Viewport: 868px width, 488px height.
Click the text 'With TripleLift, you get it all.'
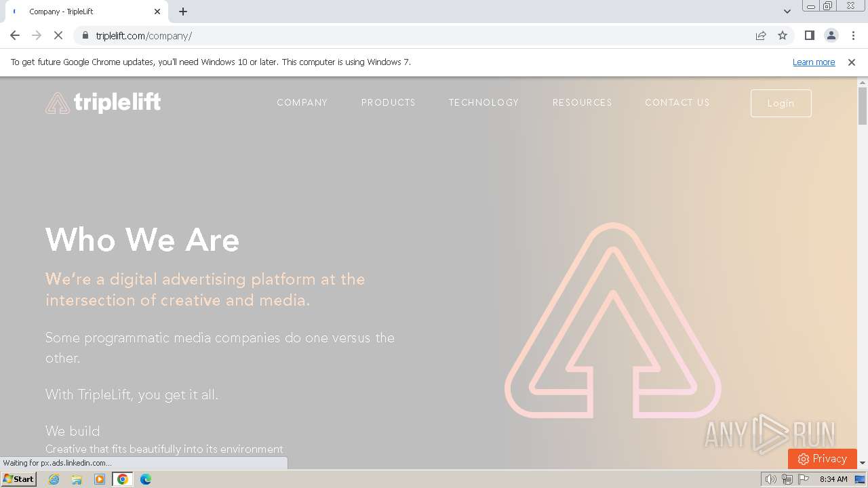[132, 394]
